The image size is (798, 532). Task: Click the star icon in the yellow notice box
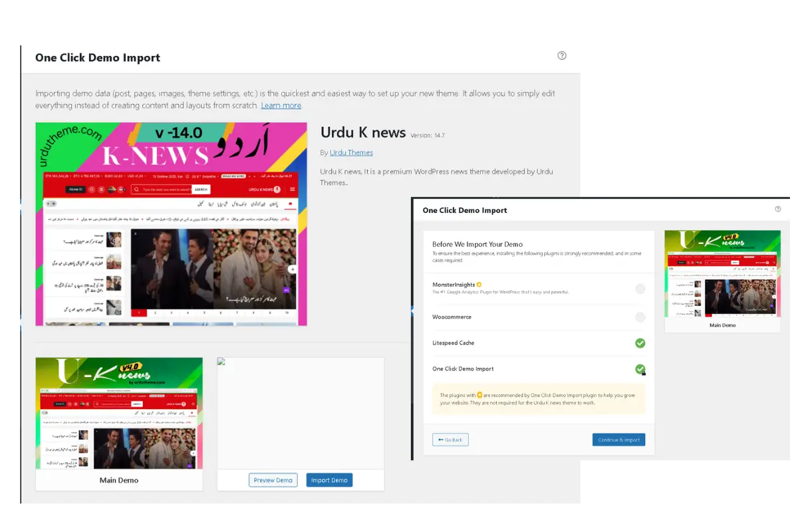479,395
